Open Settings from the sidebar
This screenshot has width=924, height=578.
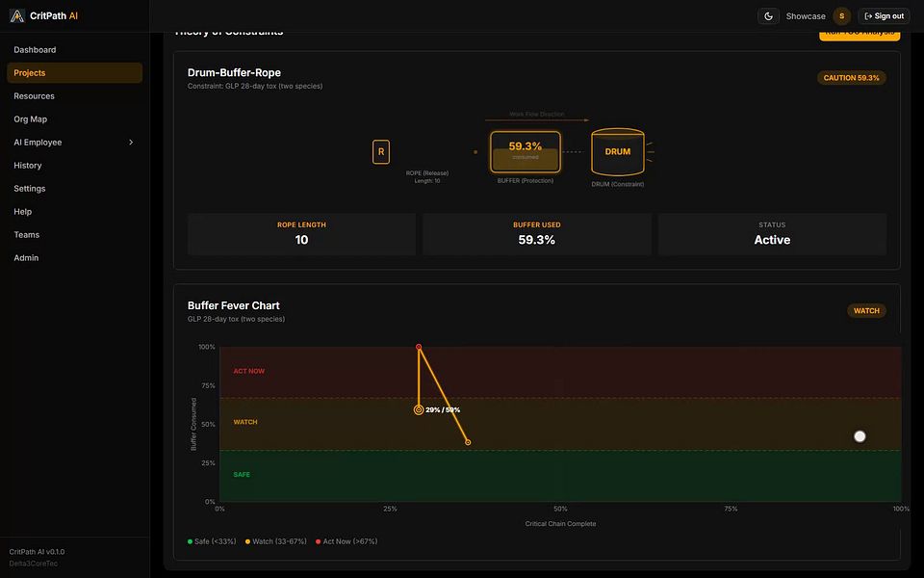click(x=74, y=188)
